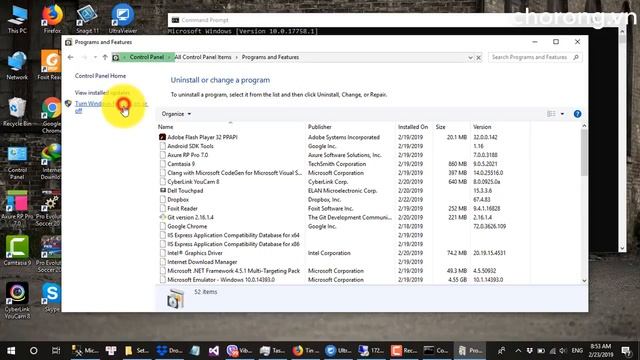The height and width of the screenshot is (360, 640).
Task: Open CyberLink YouCam 8 desktop shortcut
Action: coord(17,300)
